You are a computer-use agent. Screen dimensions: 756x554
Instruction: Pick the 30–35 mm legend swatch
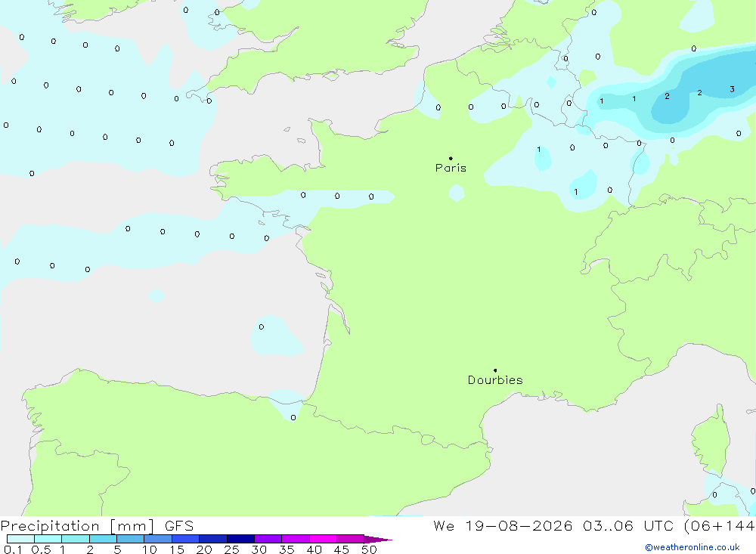268,539
